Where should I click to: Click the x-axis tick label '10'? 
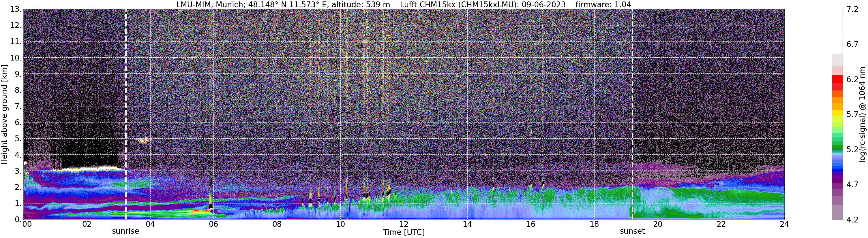[340, 224]
